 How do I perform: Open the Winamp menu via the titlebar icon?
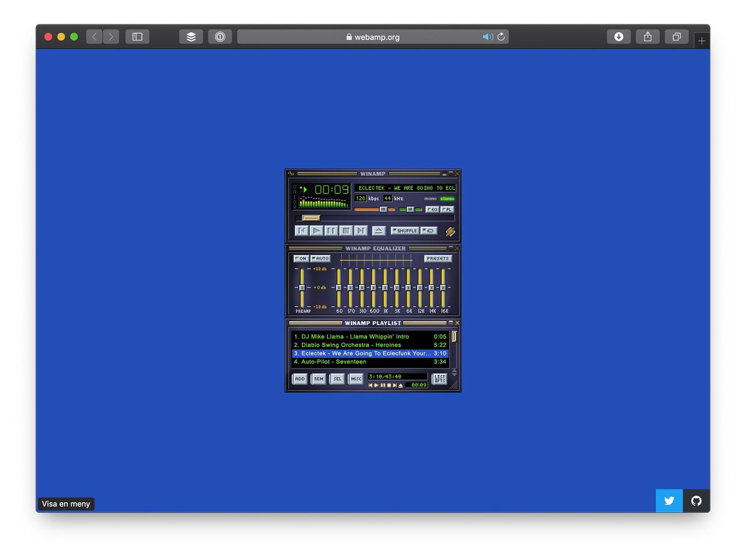(291, 173)
